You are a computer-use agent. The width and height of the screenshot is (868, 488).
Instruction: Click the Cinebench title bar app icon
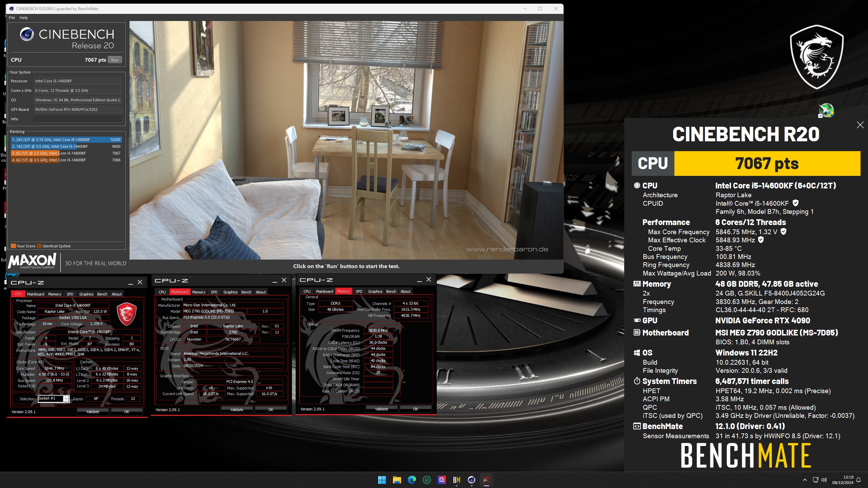(x=11, y=8)
